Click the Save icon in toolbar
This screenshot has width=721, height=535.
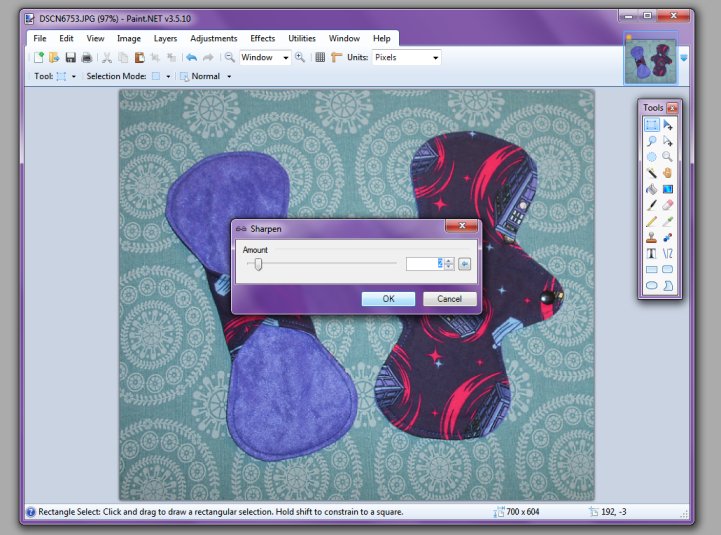point(70,58)
